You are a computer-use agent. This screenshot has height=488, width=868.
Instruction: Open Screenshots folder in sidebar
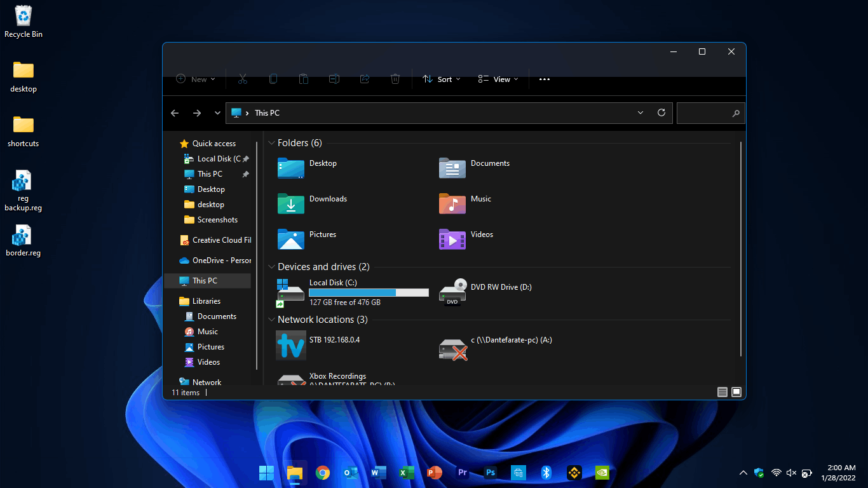[211, 220]
